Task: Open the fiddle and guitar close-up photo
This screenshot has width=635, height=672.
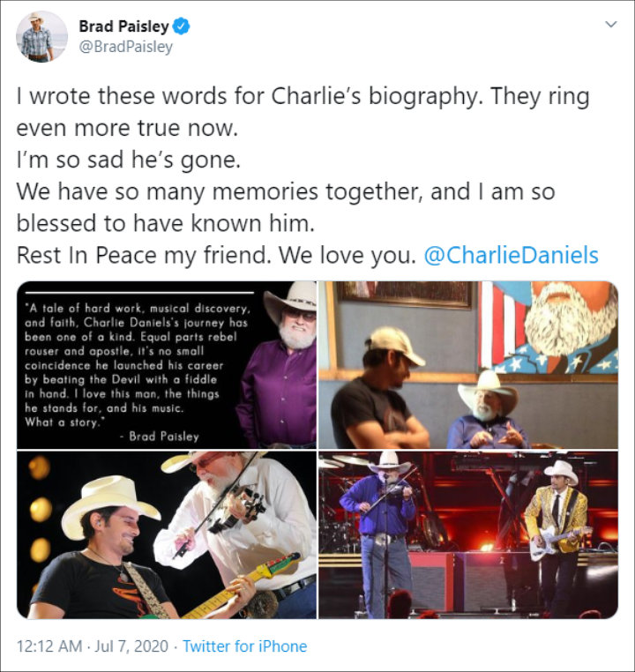Action: 167,534
